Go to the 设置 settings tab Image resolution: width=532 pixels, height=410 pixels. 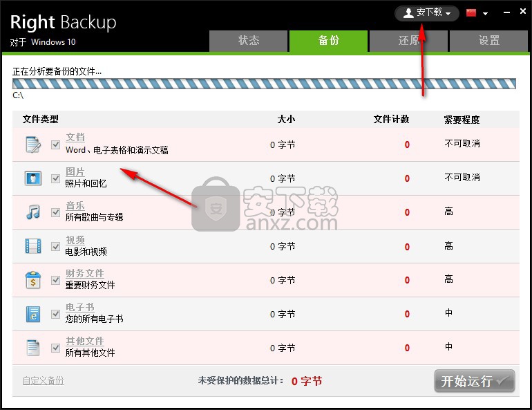pyautogui.click(x=488, y=41)
